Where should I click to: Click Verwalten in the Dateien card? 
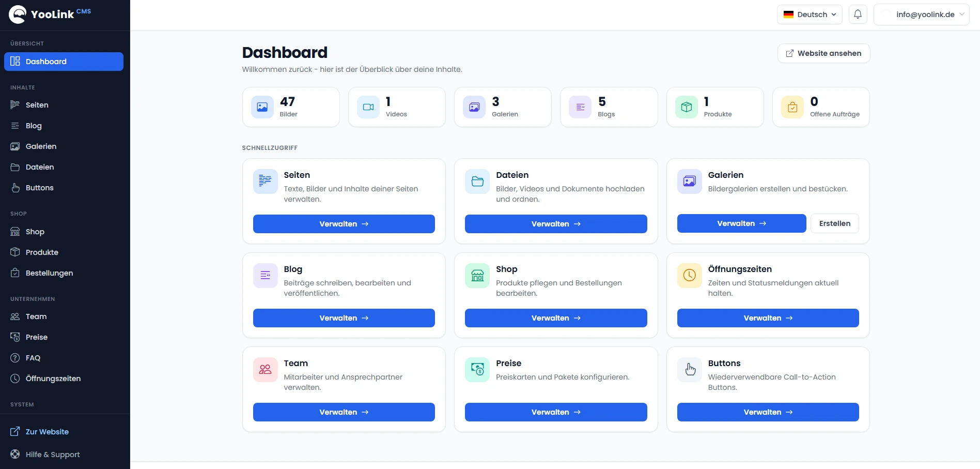[x=556, y=224]
